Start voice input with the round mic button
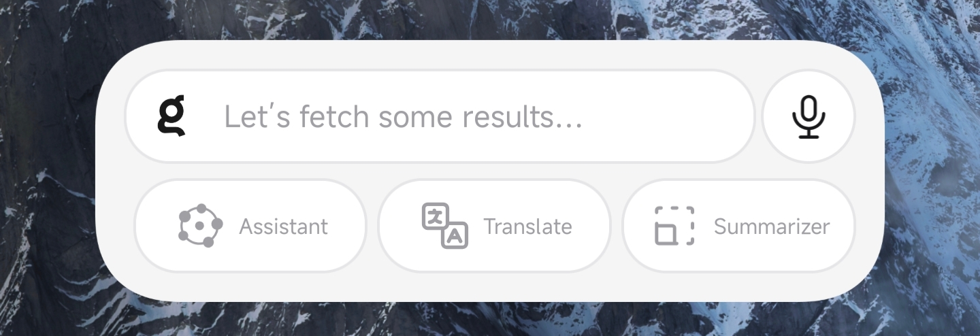This screenshot has width=980, height=336. (x=808, y=116)
